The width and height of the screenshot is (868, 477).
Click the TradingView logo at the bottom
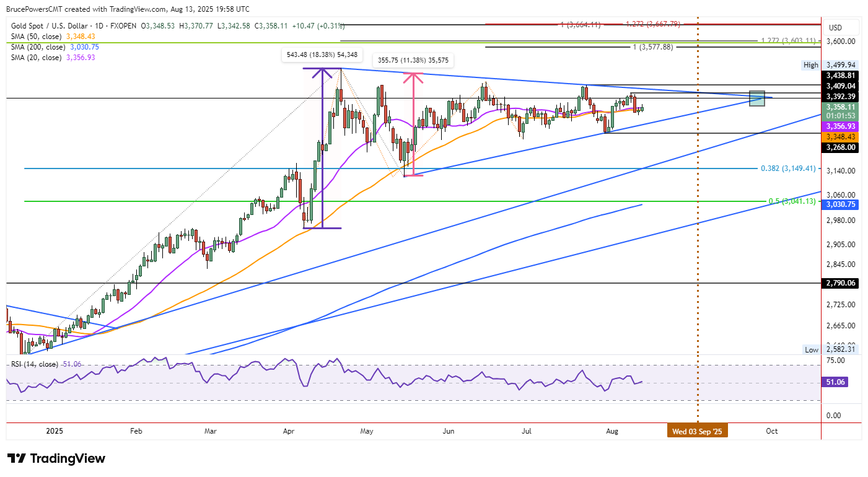[56, 458]
